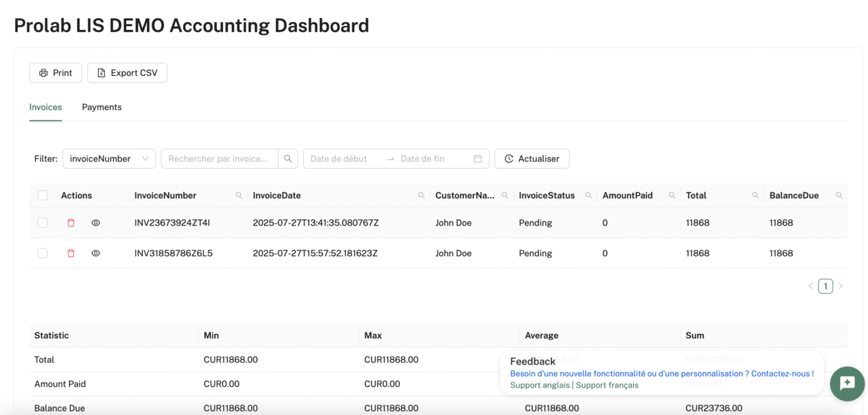Click John Doe in the INV23673924ZT4I row
The height and width of the screenshot is (415, 868).
[453, 223]
